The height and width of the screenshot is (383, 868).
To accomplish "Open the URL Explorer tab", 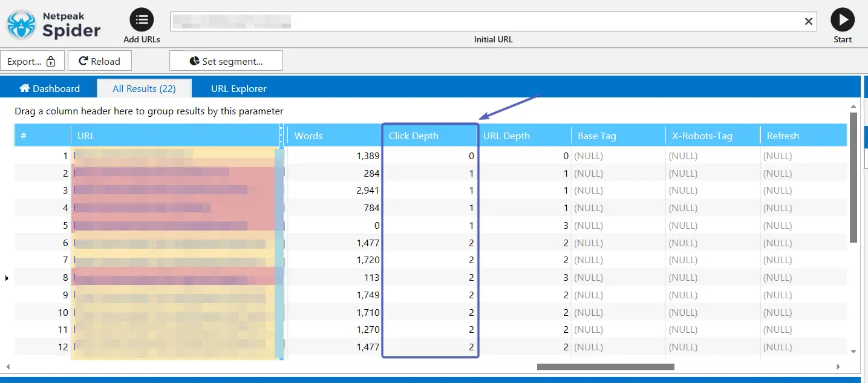I will [x=238, y=88].
